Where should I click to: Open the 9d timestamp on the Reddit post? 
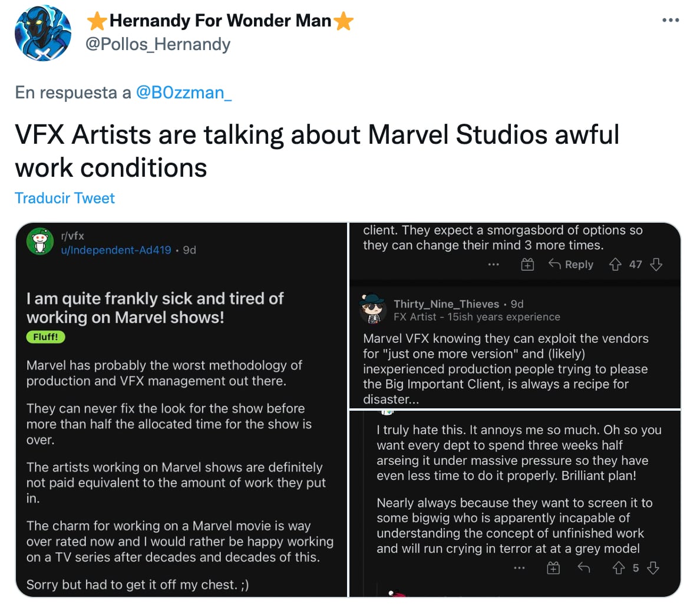pyautogui.click(x=190, y=250)
